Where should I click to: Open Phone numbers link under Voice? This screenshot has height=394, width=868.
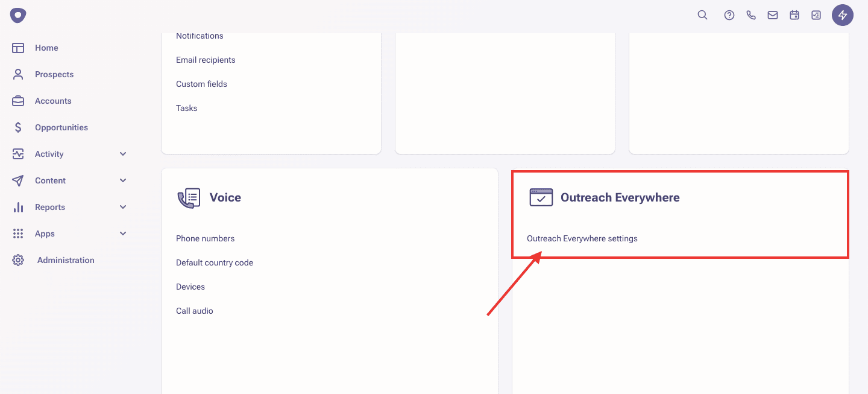coord(206,238)
